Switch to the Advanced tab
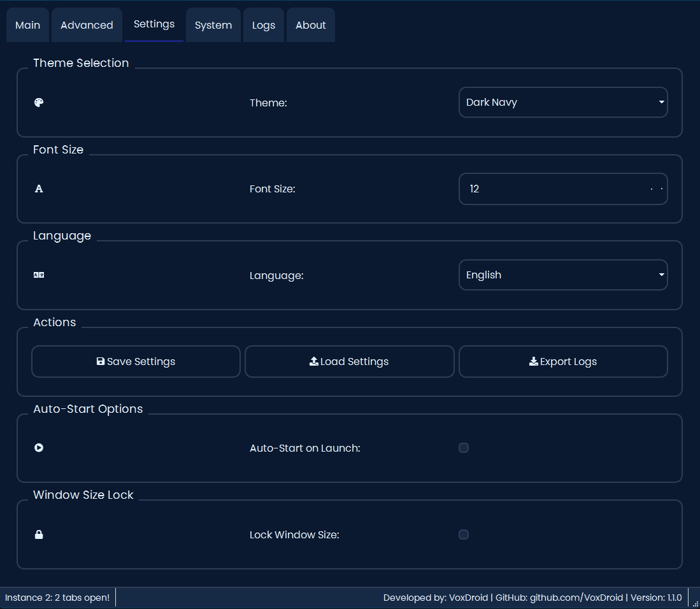The width and height of the screenshot is (700, 609). tap(87, 25)
